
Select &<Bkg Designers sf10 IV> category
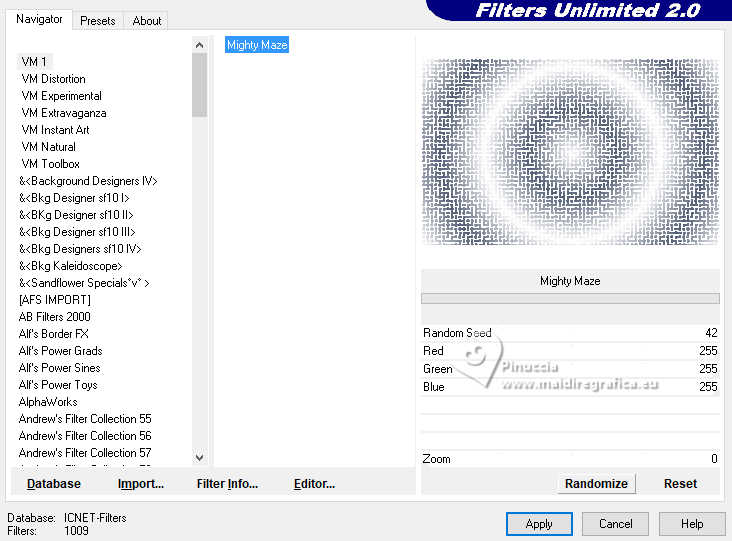tap(80, 249)
